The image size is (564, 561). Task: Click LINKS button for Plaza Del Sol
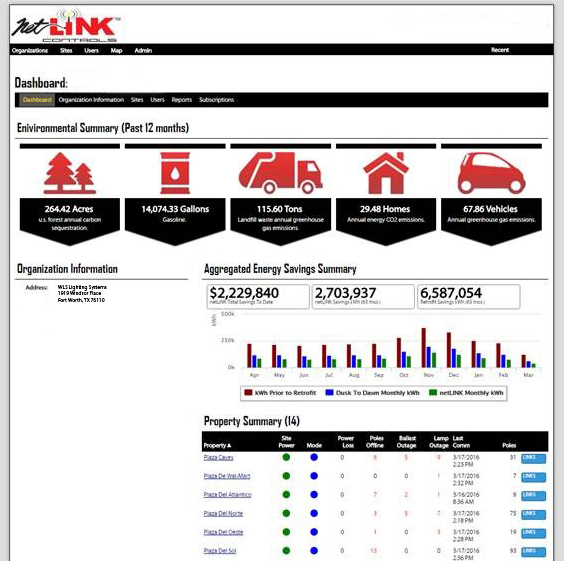pyautogui.click(x=533, y=552)
